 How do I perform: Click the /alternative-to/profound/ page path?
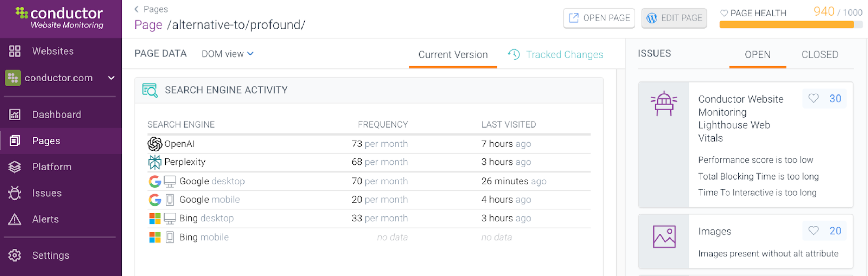coord(236,25)
